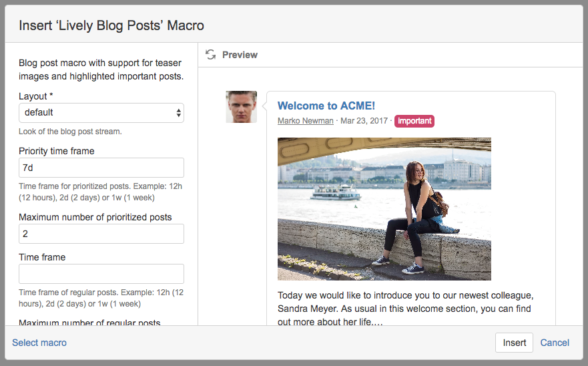The width and height of the screenshot is (588, 366).
Task: Click the Preview header label
Action: 240,55
